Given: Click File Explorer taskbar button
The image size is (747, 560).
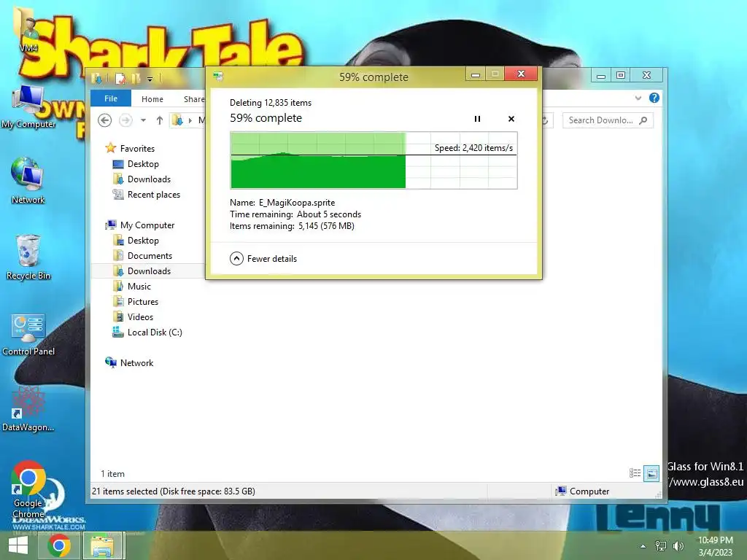Looking at the screenshot, I should pyautogui.click(x=103, y=545).
